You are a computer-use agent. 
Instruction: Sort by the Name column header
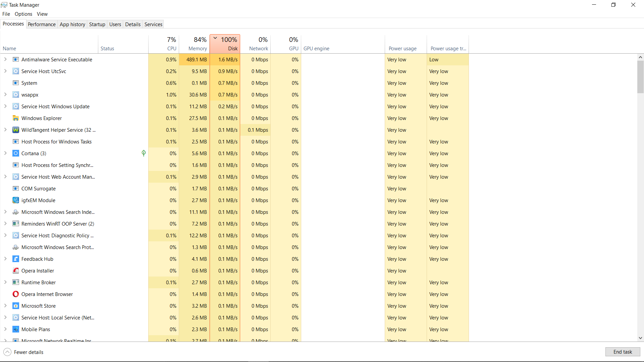49,44
